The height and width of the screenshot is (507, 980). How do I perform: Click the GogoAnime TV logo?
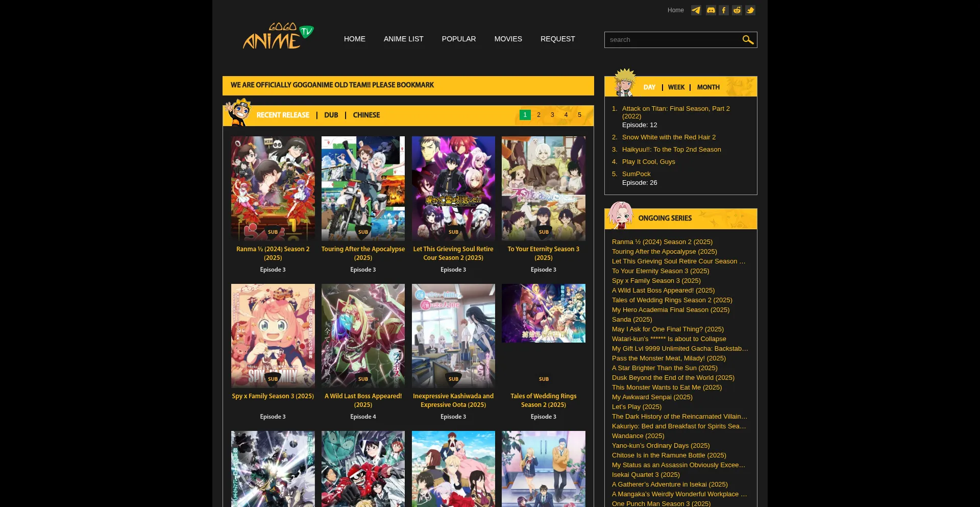[278, 36]
